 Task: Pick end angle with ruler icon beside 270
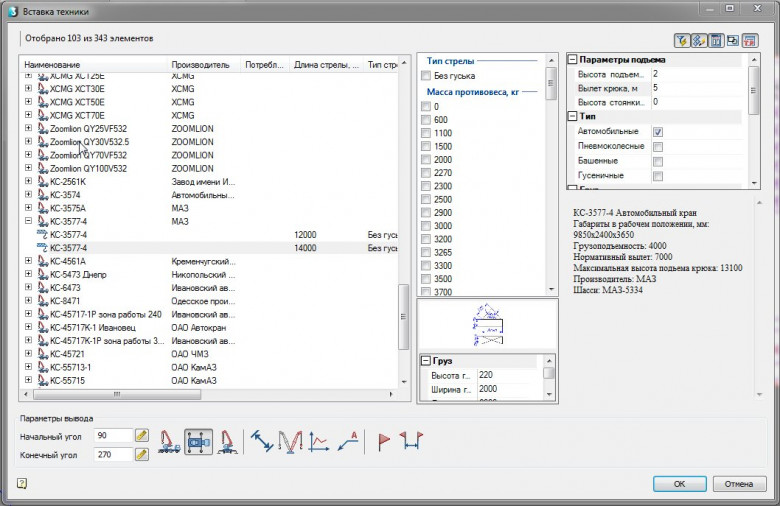click(142, 454)
